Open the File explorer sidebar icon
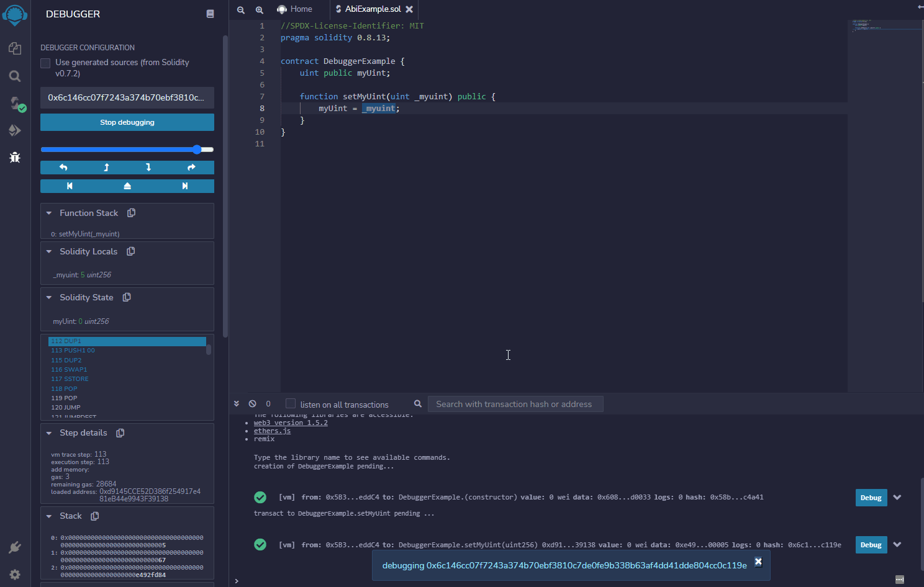 pos(15,48)
